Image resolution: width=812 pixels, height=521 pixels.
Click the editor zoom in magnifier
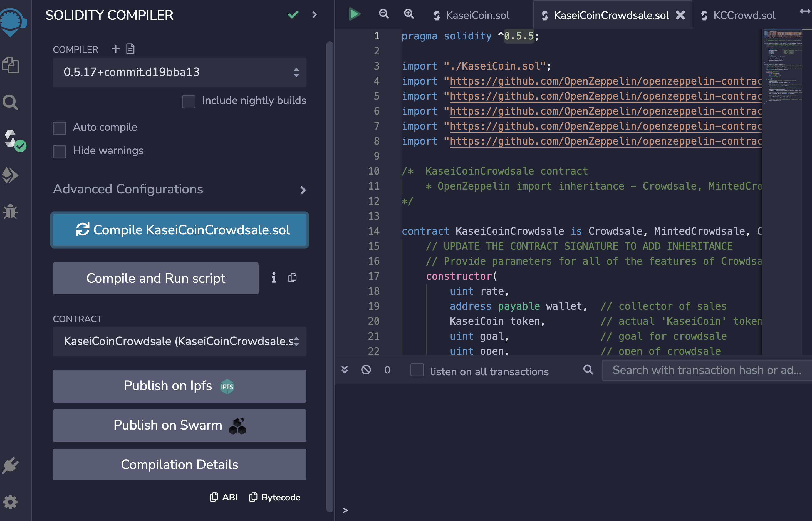click(x=409, y=14)
